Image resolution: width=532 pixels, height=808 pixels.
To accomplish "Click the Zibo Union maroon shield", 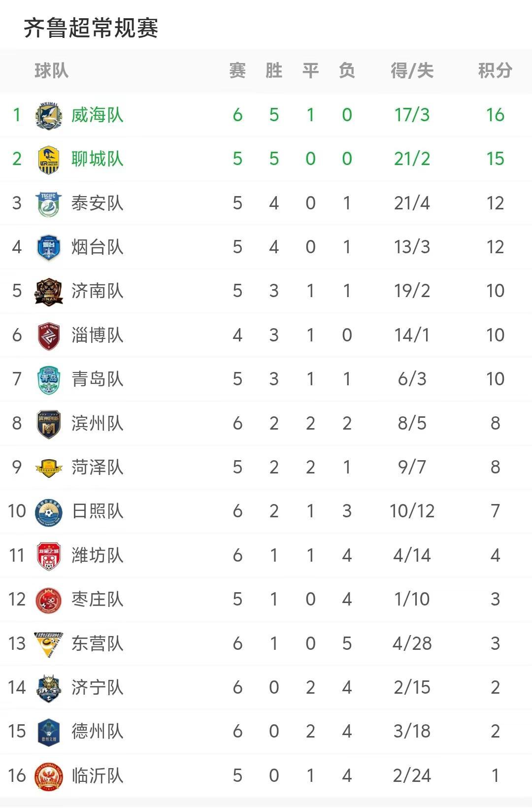I will coord(49,336).
